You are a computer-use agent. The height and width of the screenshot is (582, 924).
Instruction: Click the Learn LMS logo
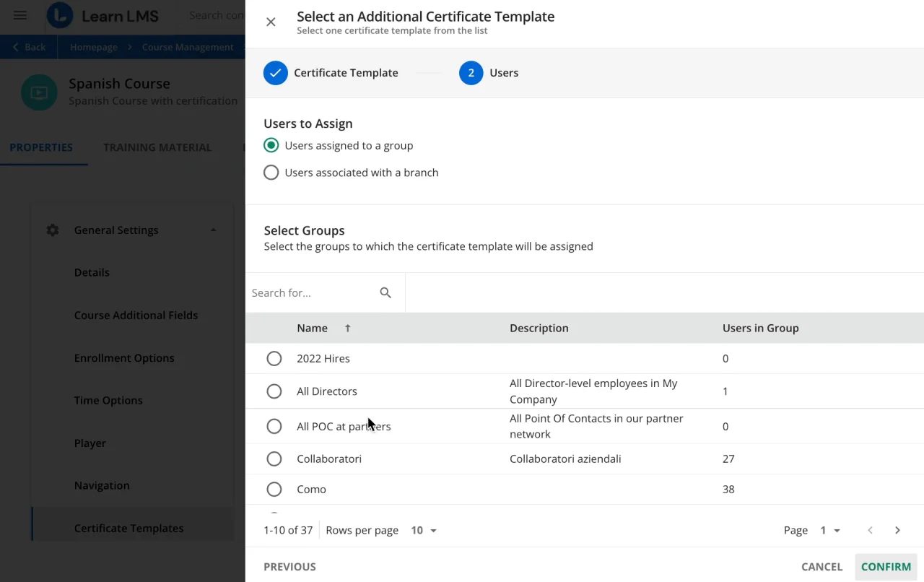click(60, 15)
